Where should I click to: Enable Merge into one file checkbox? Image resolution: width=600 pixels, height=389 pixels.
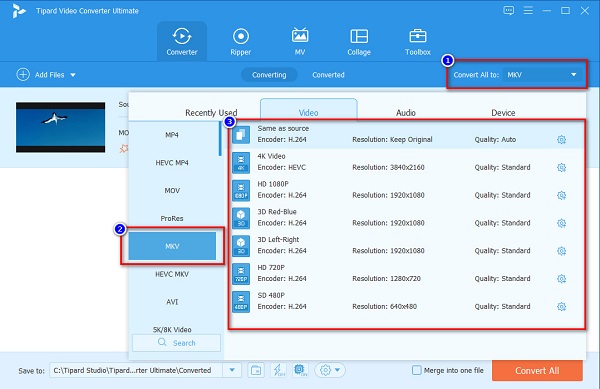[417, 370]
